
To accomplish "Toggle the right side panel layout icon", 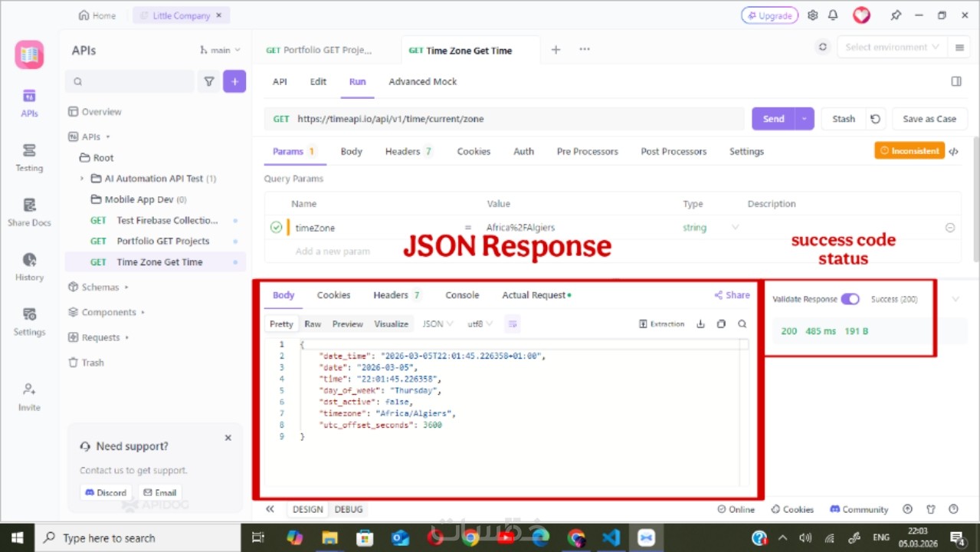I will pyautogui.click(x=956, y=81).
